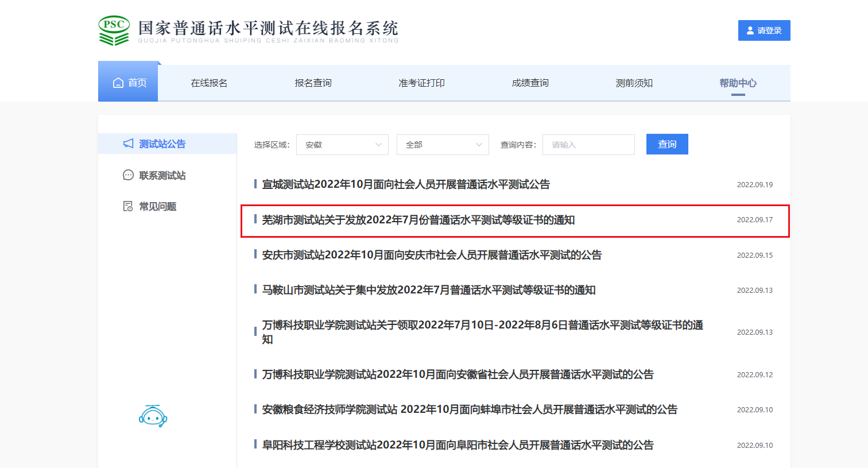868x468 pixels.
Task: Open the 报名查询 tab
Action: tap(313, 83)
